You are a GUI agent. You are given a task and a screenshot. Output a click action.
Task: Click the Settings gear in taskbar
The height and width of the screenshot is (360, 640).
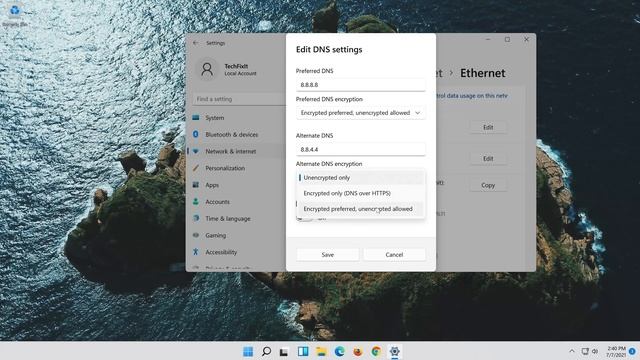pyautogui.click(x=395, y=351)
